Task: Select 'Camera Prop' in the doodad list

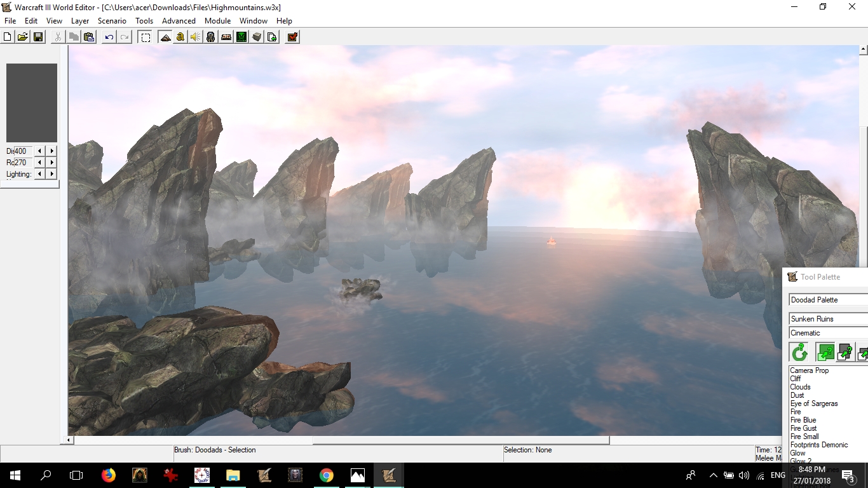Action: 810,370
